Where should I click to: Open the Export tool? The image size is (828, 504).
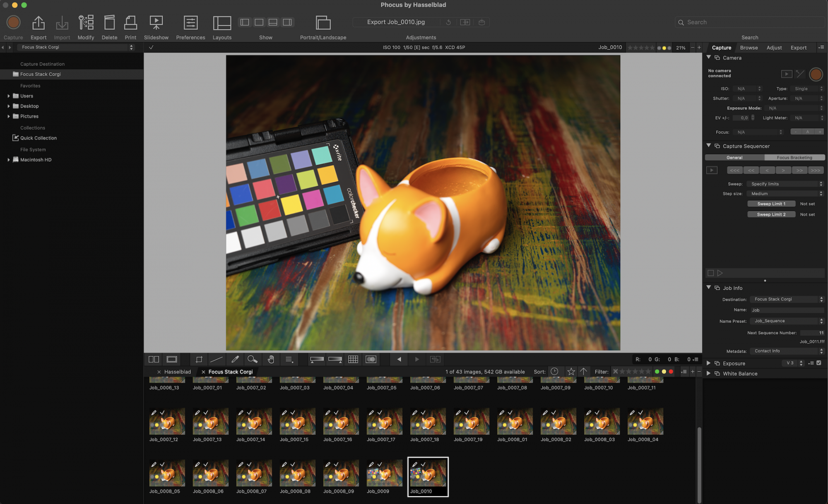(x=39, y=23)
